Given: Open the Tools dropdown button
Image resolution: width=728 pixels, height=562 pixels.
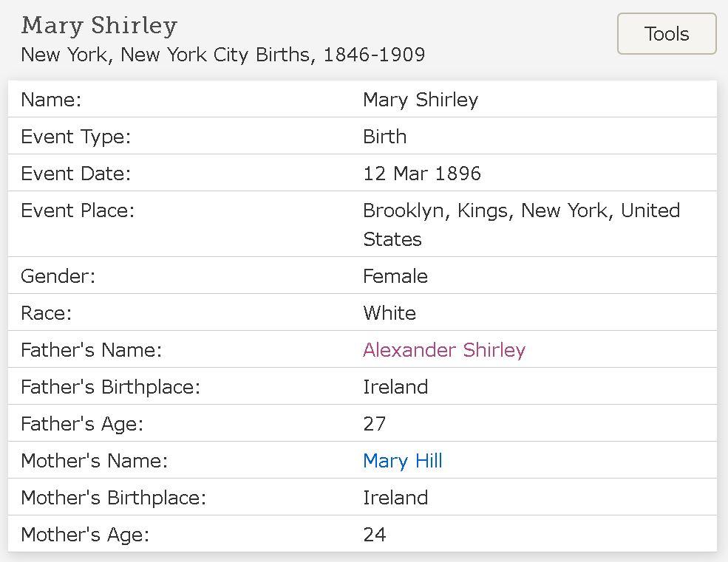Looking at the screenshot, I should point(666,34).
